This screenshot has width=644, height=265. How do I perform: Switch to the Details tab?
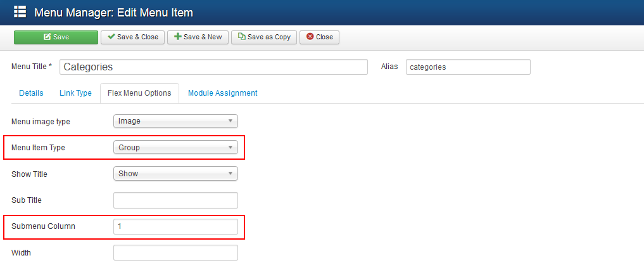pyautogui.click(x=31, y=93)
